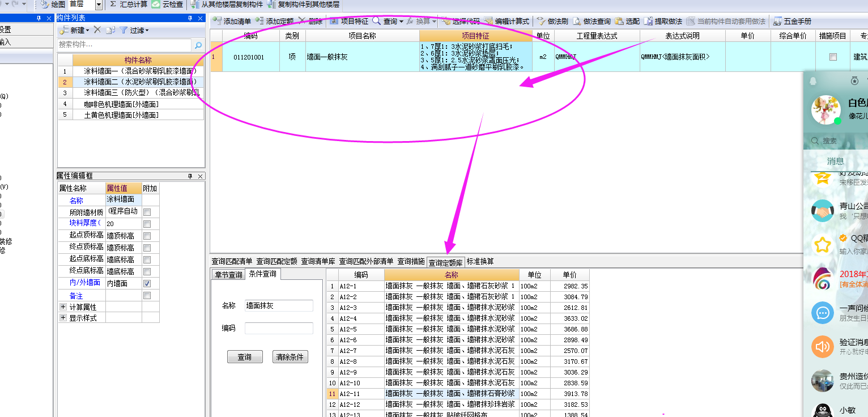The image size is (868, 417).
Task: Click the 清除条件 button
Action: point(290,357)
